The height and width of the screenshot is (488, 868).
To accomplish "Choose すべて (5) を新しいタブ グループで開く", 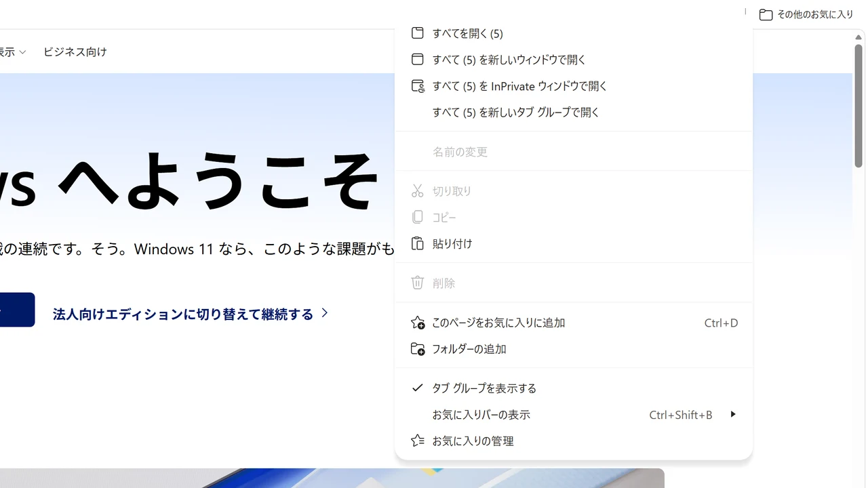I will click(574, 113).
